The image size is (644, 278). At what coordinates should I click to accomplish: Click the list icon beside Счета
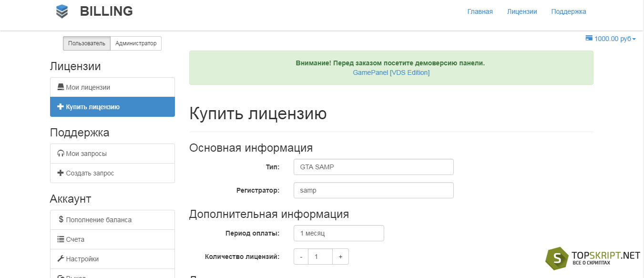pos(61,239)
